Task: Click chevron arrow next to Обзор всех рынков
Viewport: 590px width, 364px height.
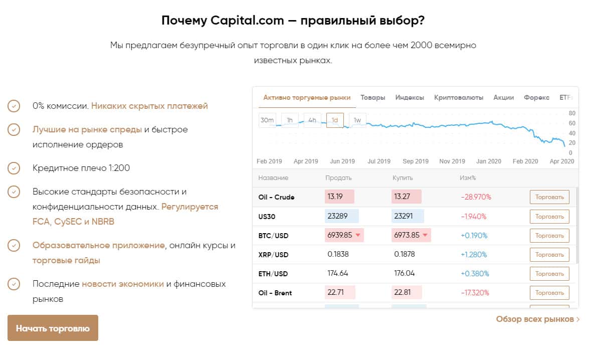Action: (578, 319)
